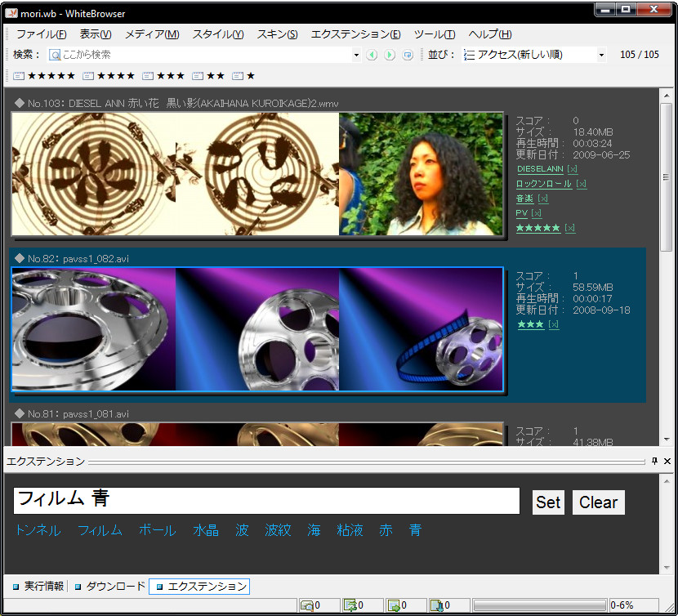Click the magnifier icon in search box

point(55,55)
